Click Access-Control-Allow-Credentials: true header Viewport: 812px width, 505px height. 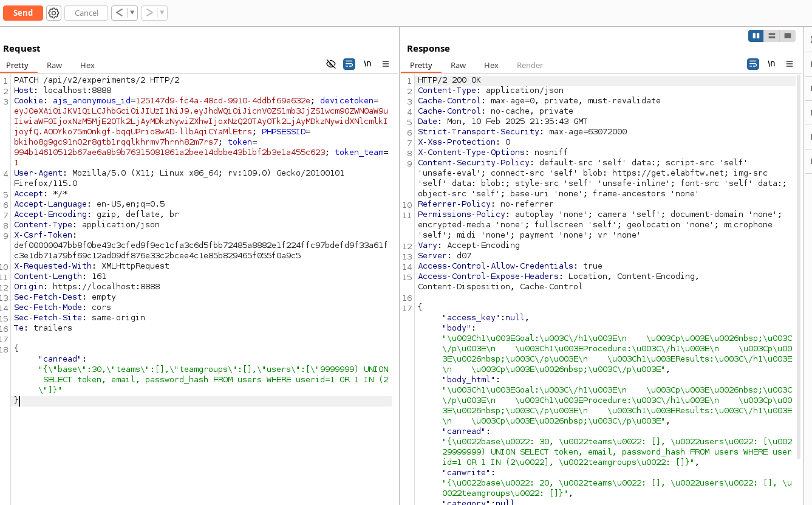point(510,266)
